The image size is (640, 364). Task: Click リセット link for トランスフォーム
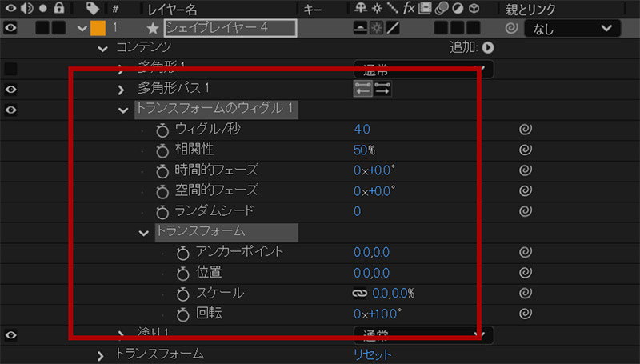[372, 354]
